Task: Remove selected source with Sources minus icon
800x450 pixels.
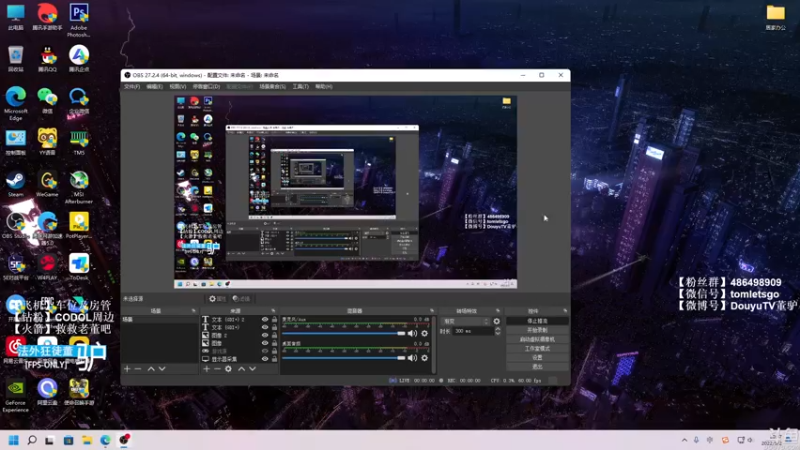Action: point(217,369)
